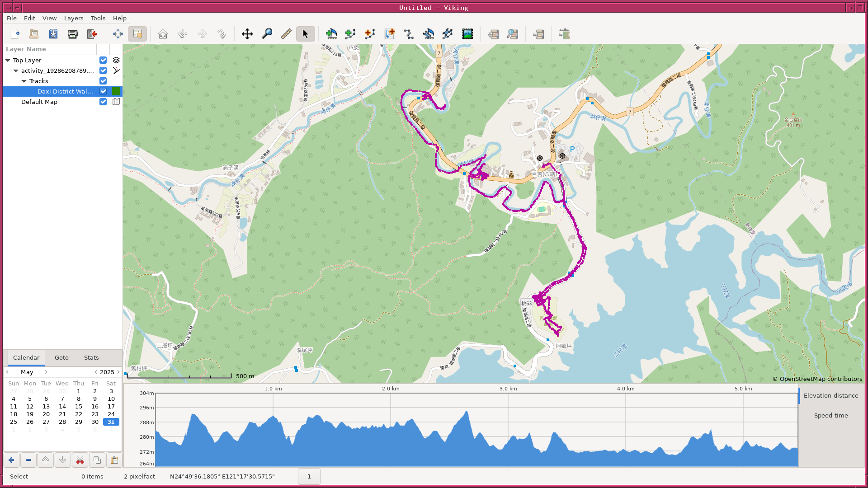Select the Pan tool in toolbar
The width and height of the screenshot is (868, 488).
coord(247,34)
